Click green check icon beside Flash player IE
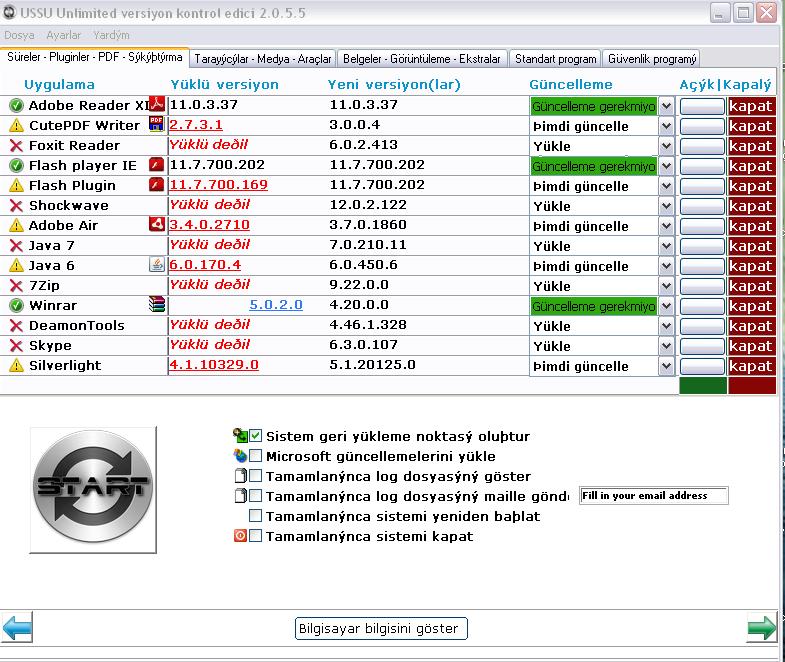The image size is (785, 662). point(17,165)
